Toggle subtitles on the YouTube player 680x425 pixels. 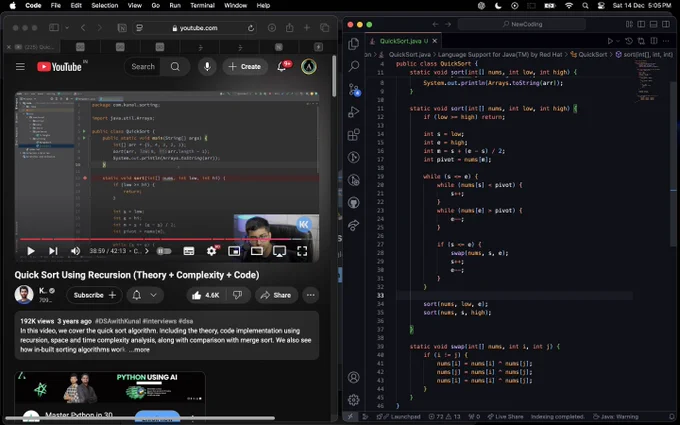(x=189, y=251)
